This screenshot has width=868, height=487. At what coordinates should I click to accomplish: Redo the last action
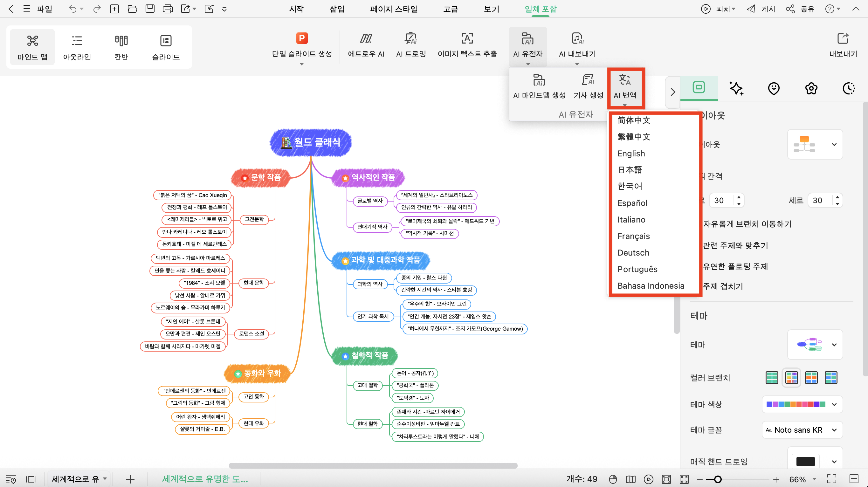point(97,9)
